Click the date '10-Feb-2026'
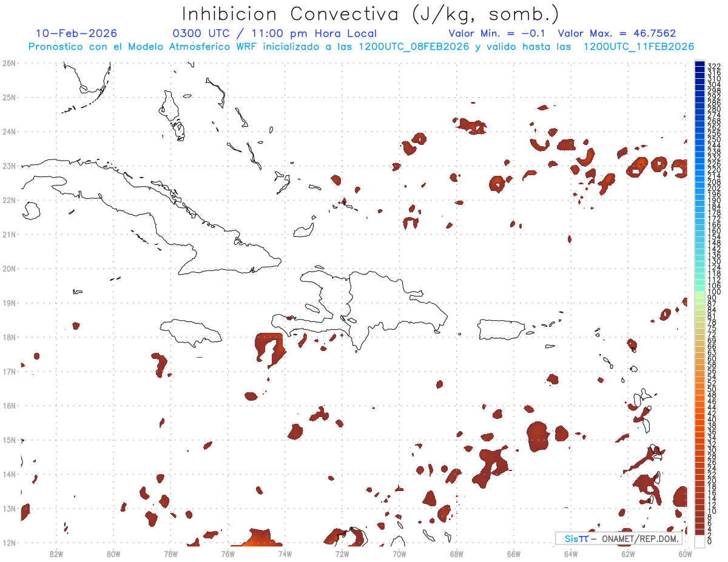 pos(76,33)
